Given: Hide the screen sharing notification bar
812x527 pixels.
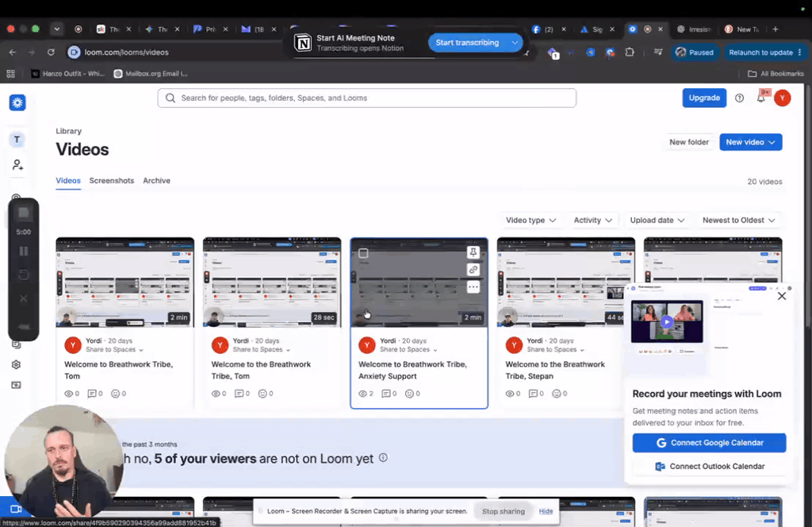Looking at the screenshot, I should [x=546, y=511].
